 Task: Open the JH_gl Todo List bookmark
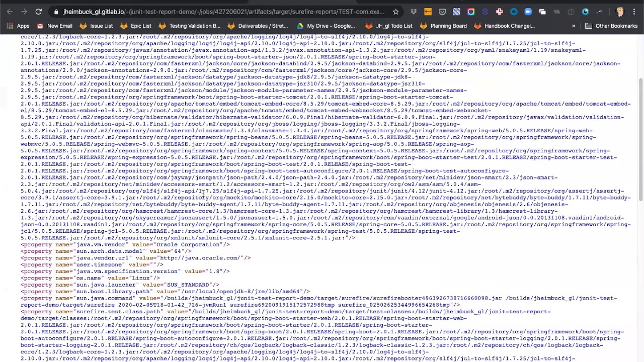tap(388, 26)
